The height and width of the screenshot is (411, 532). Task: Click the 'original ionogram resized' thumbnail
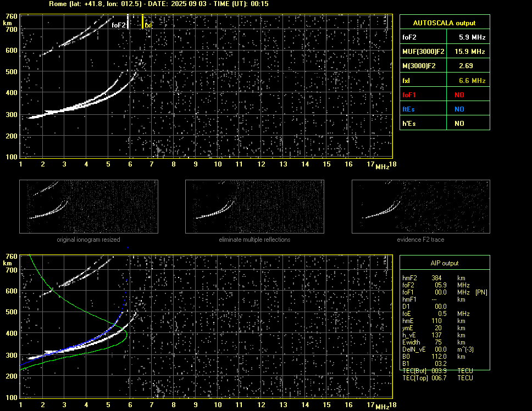[x=88, y=207]
